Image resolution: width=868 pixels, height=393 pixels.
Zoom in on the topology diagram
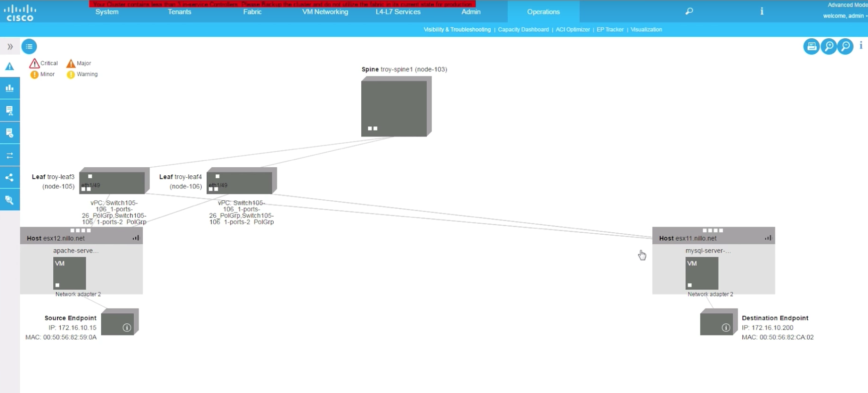pyautogui.click(x=828, y=46)
